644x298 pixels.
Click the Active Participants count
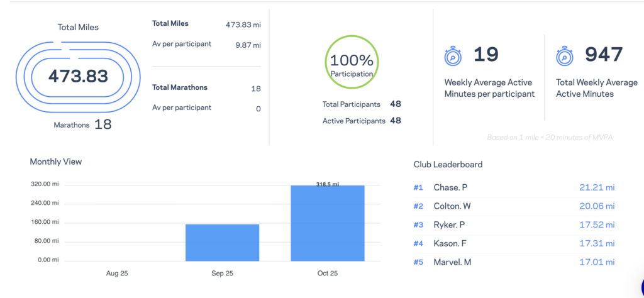(395, 120)
